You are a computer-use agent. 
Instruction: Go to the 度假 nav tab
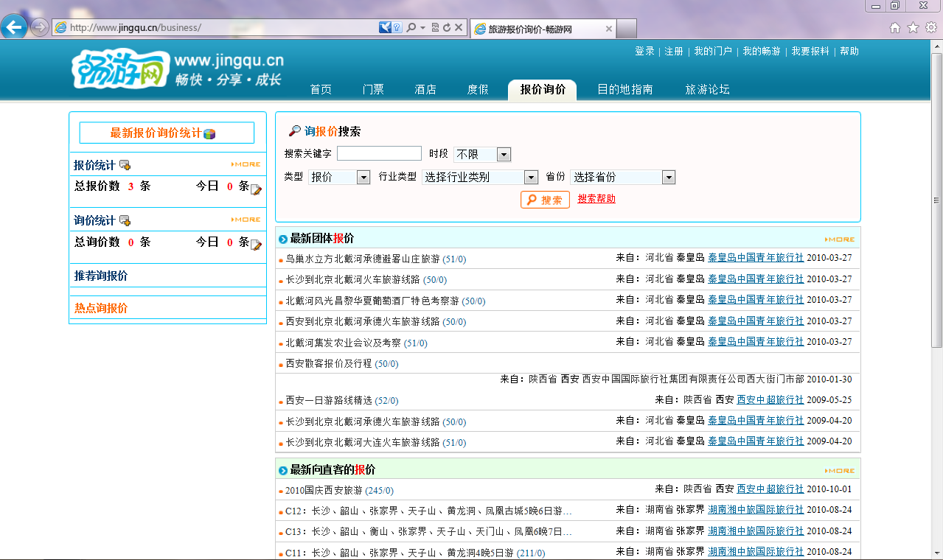[478, 89]
